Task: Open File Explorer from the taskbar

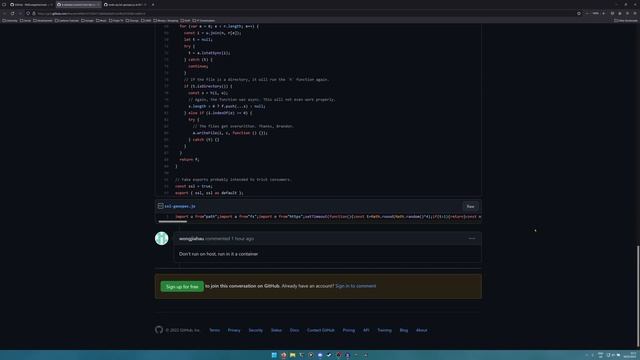Action: click(293, 355)
